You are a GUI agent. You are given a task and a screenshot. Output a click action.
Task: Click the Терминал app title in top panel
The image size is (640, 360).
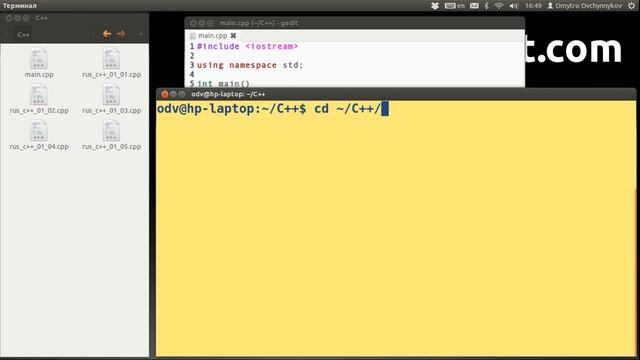[19, 6]
